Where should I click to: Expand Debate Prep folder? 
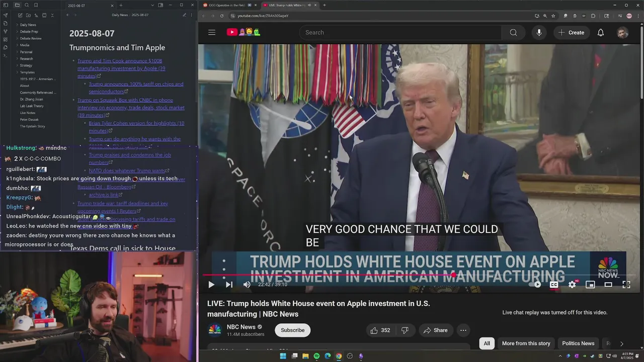pyautogui.click(x=29, y=32)
